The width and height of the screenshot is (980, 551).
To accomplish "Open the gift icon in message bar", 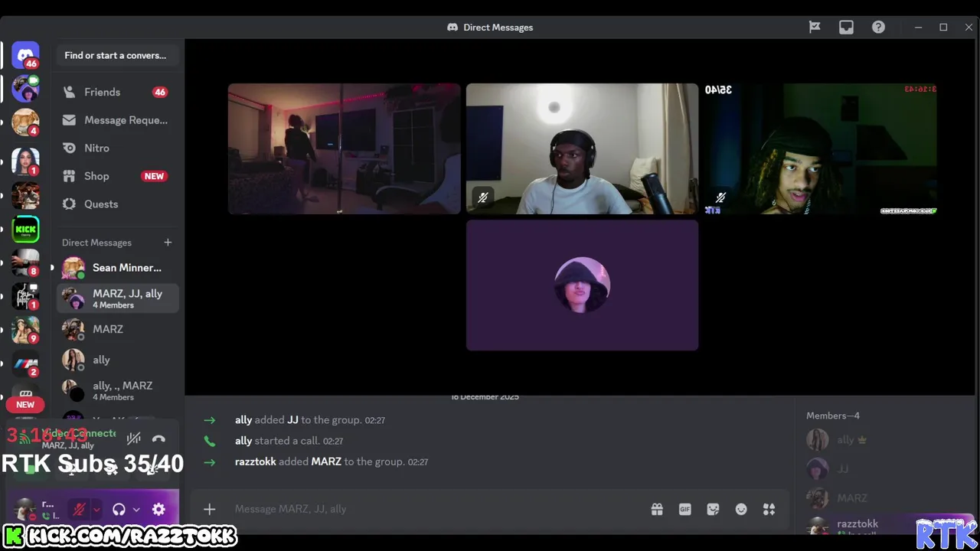I will point(657,509).
